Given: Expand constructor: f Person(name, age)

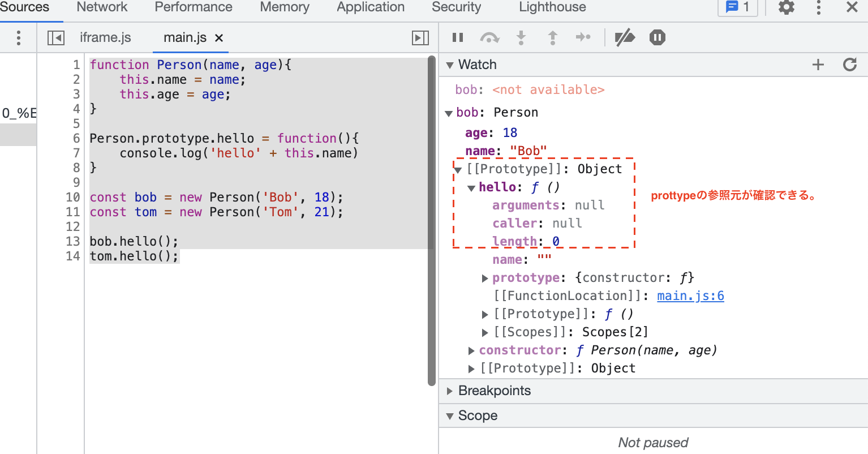Looking at the screenshot, I should point(471,350).
